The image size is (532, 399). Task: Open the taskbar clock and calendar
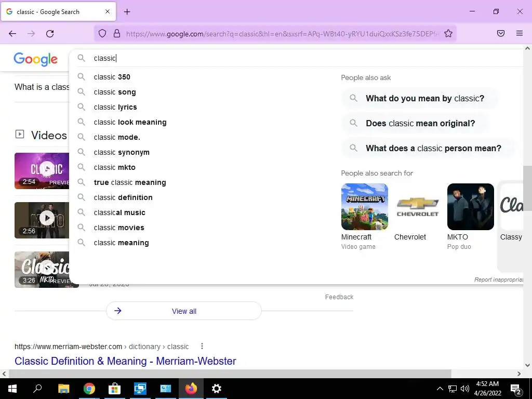[487, 389]
